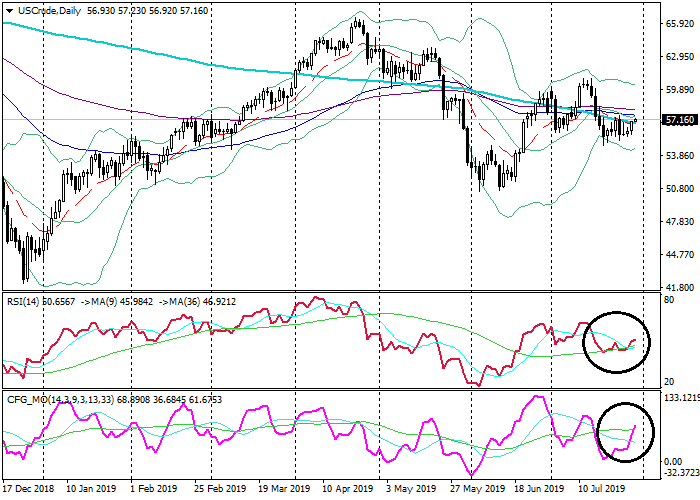The height and width of the screenshot is (500, 700).
Task: Select the 10 Jul 2019 date marker
Action: click(603, 491)
